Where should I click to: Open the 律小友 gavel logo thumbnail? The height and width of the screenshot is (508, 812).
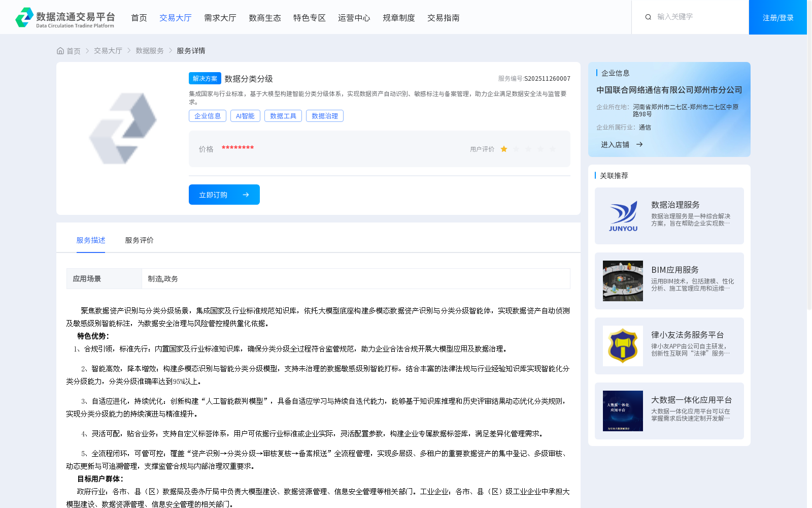coord(623,346)
